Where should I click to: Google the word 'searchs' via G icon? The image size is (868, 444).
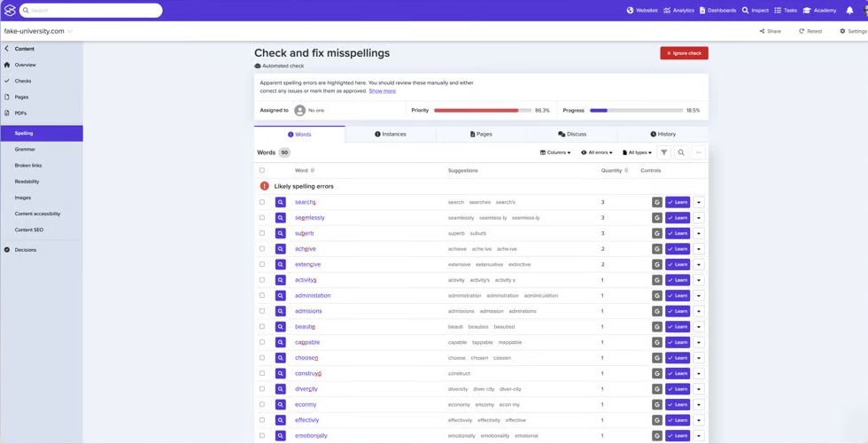point(657,202)
